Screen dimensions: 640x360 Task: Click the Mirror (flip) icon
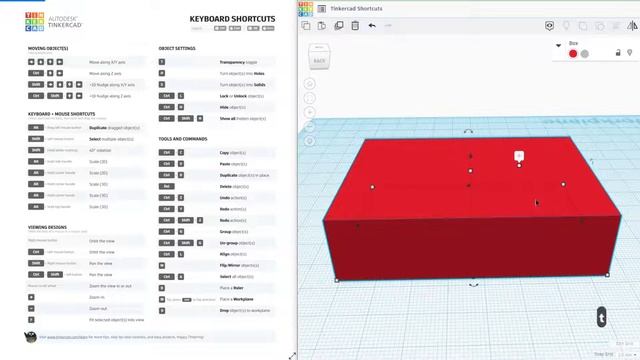[632, 26]
